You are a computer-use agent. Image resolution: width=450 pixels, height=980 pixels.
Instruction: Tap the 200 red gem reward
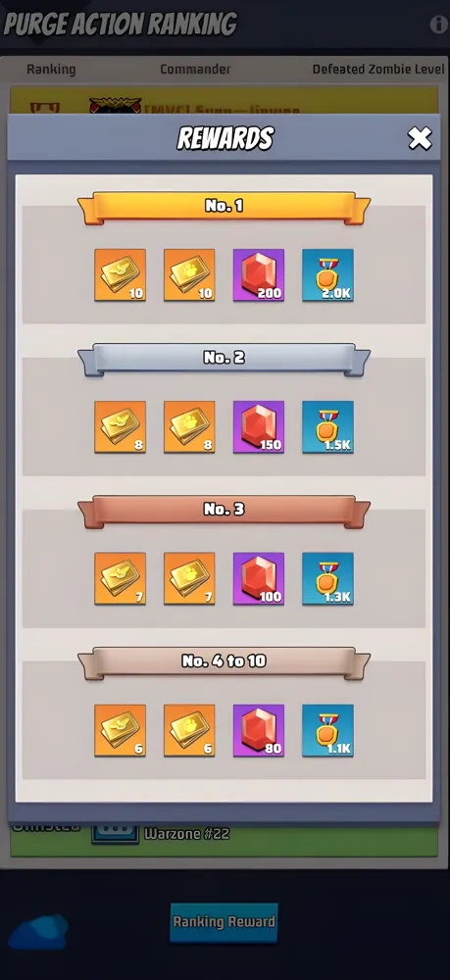[259, 275]
